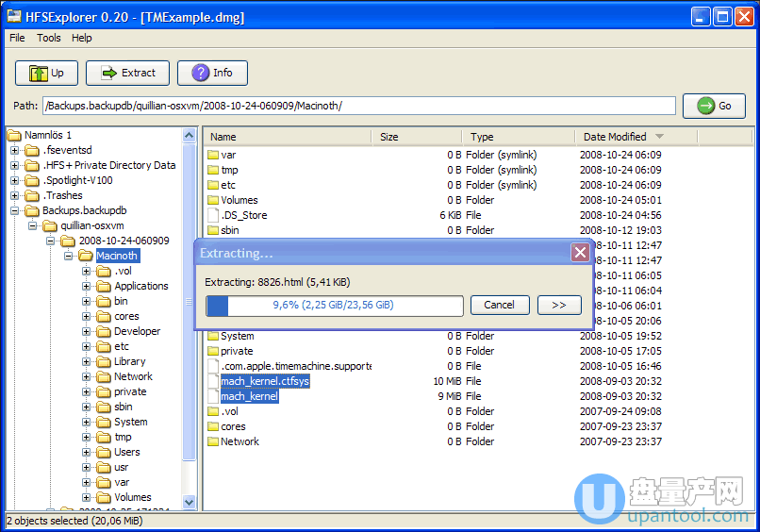Click the extraction progress bar
This screenshot has height=532, width=760.
(335, 306)
